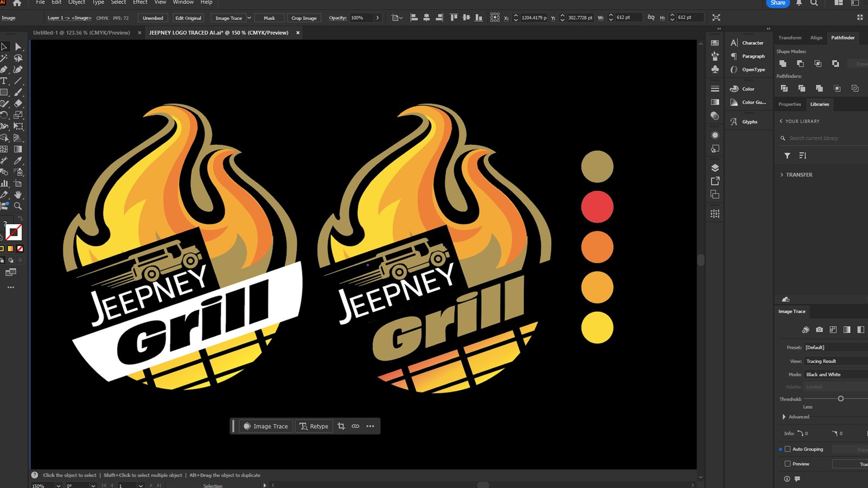Viewport: 868px width, 488px height.
Task: Click Image Trace in floating taskbar
Action: pos(266,426)
